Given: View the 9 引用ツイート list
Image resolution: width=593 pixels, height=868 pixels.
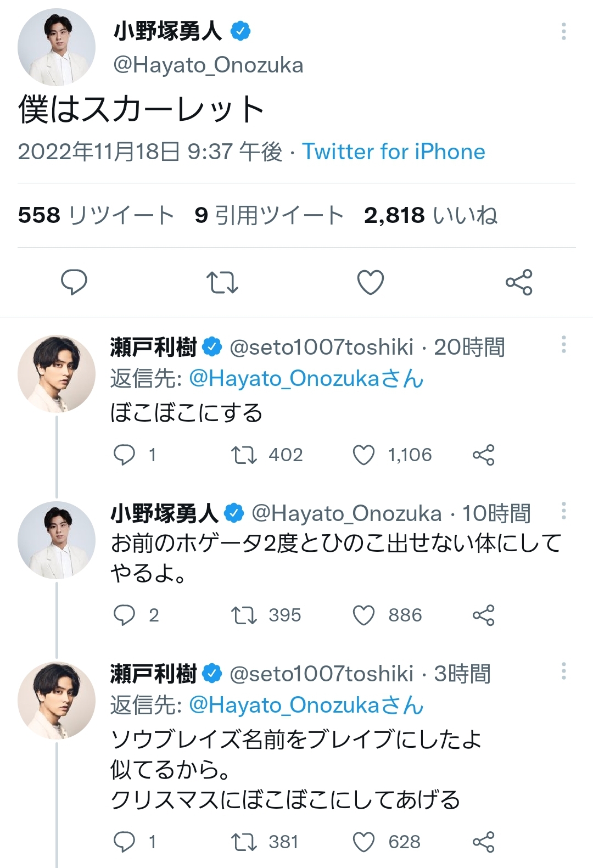Looking at the screenshot, I should pyautogui.click(x=269, y=215).
